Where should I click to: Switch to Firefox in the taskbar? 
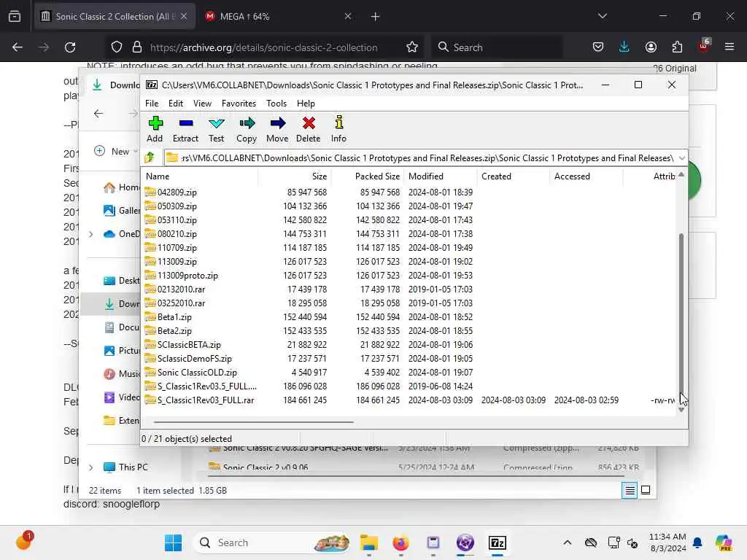[x=400, y=542]
